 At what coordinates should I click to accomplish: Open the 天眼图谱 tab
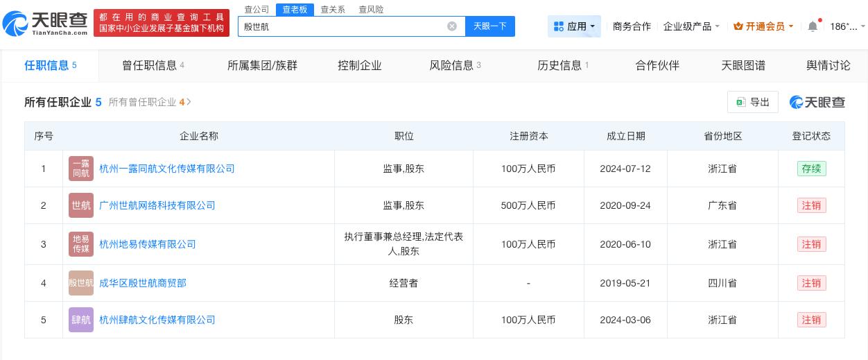click(x=743, y=65)
